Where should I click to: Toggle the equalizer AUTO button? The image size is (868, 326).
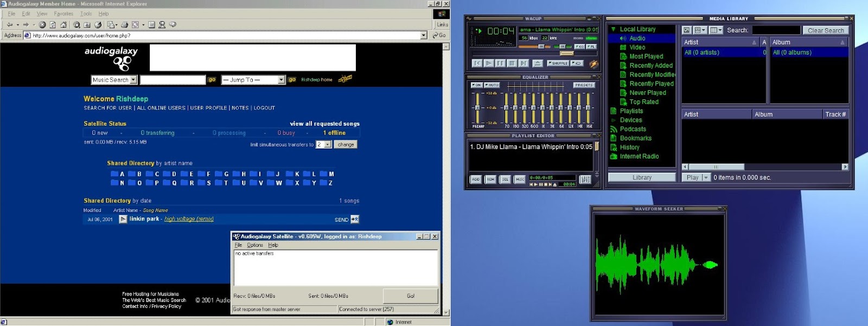492,85
